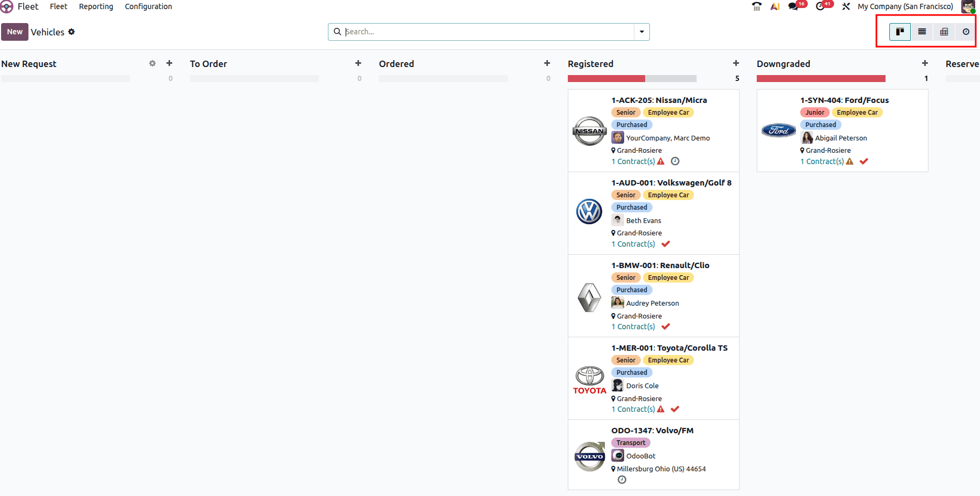Open the user avatar menu

coord(968,6)
